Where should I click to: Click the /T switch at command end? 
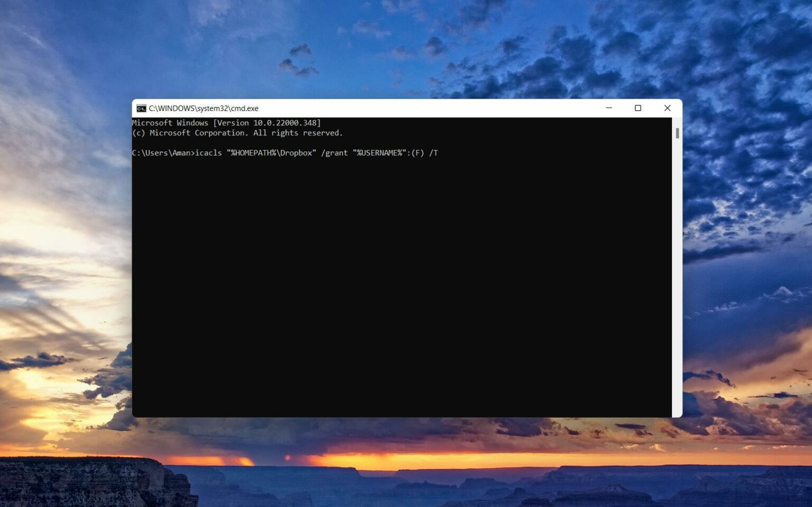click(x=435, y=153)
